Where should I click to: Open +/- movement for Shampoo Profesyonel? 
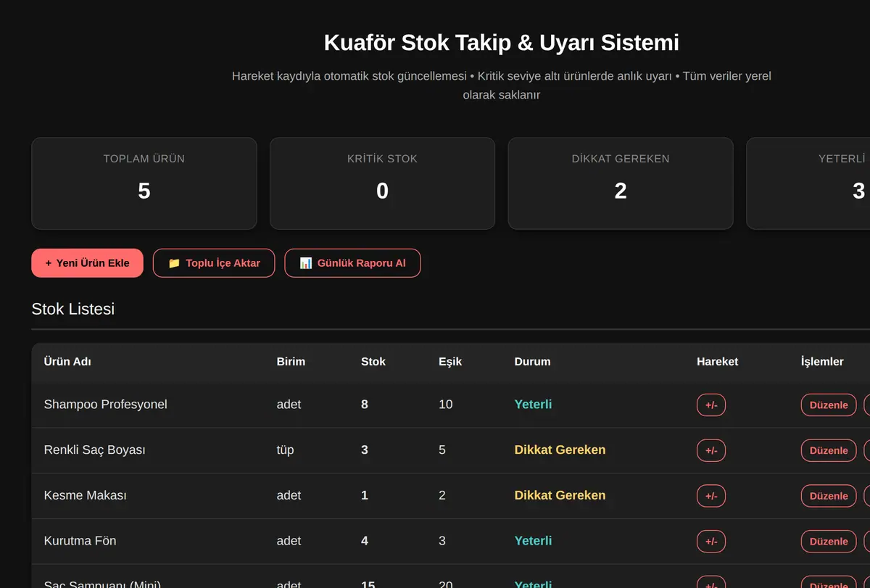711,405
